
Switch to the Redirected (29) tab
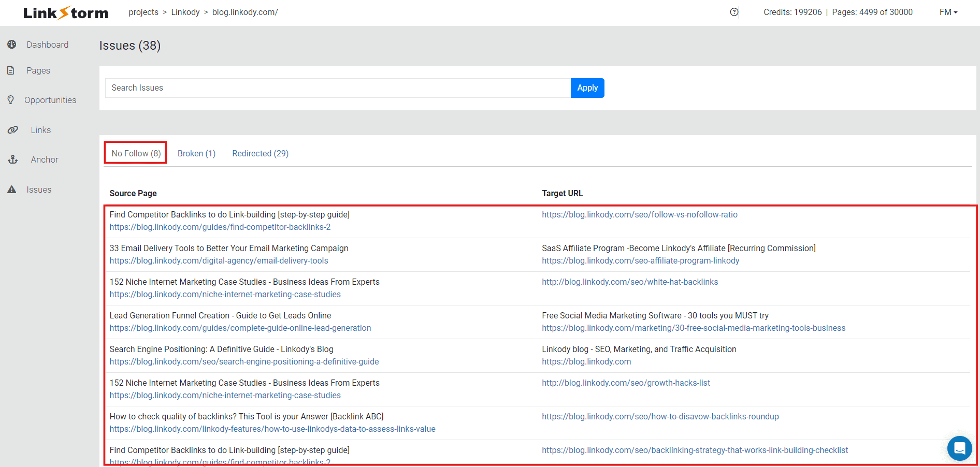[260, 153]
